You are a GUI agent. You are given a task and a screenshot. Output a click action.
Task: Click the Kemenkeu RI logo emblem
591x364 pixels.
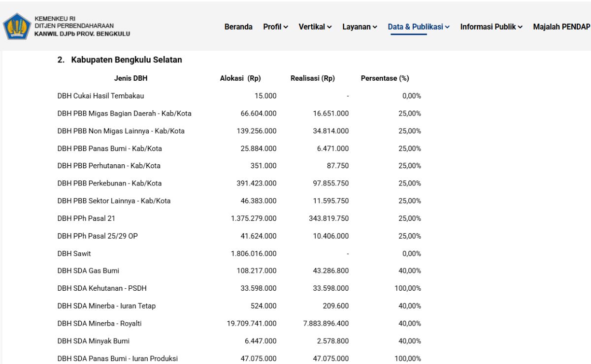click(x=17, y=27)
